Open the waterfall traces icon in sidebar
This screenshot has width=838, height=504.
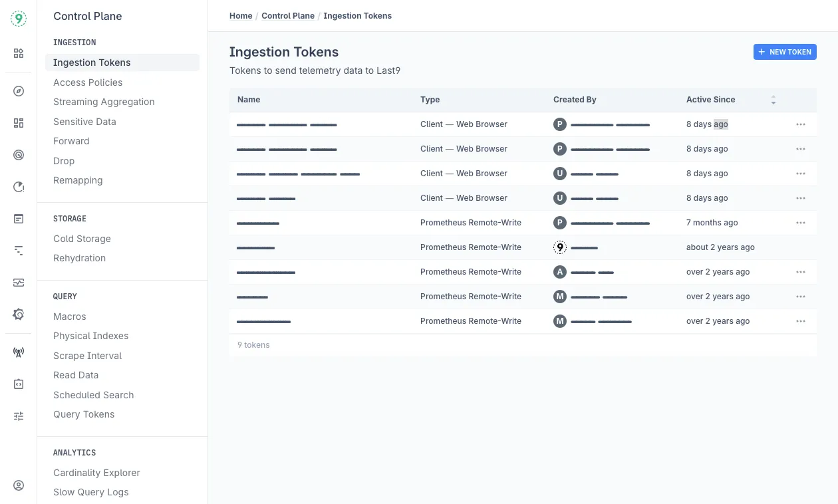point(19,251)
